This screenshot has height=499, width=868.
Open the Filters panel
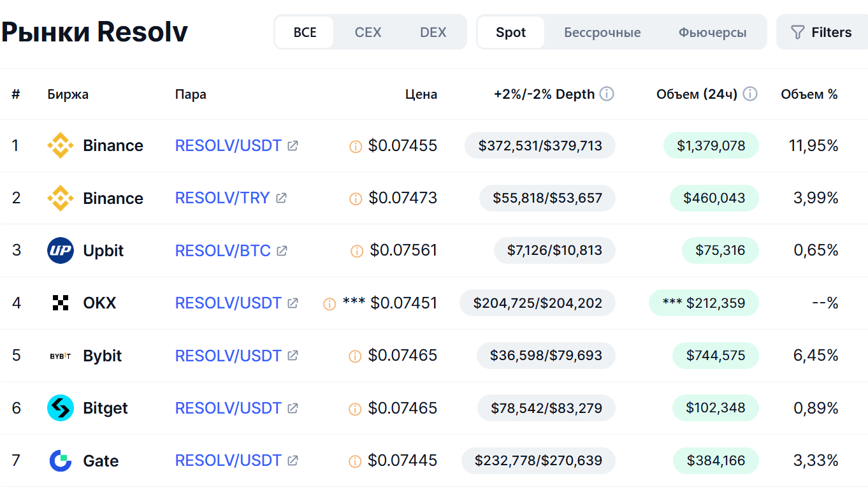tap(821, 33)
